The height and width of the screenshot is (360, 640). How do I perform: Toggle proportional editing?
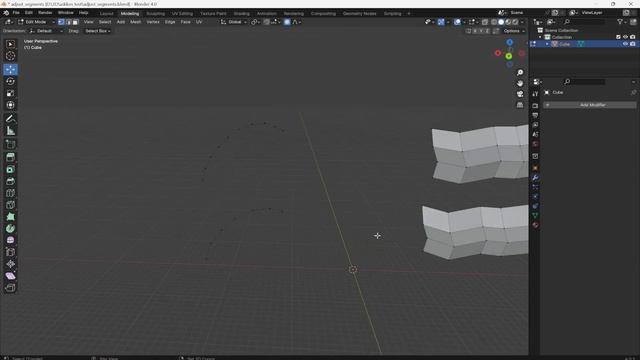coord(287,22)
